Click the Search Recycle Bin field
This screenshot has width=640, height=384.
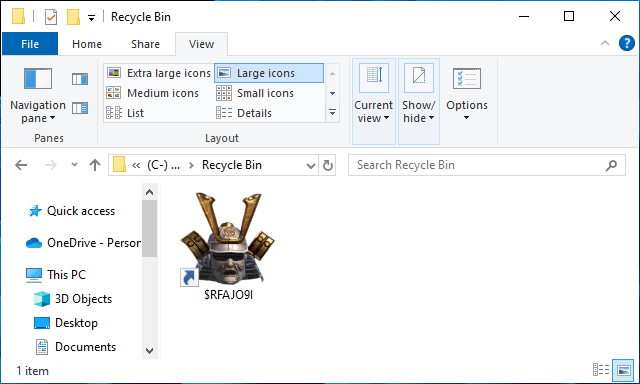[x=487, y=165]
